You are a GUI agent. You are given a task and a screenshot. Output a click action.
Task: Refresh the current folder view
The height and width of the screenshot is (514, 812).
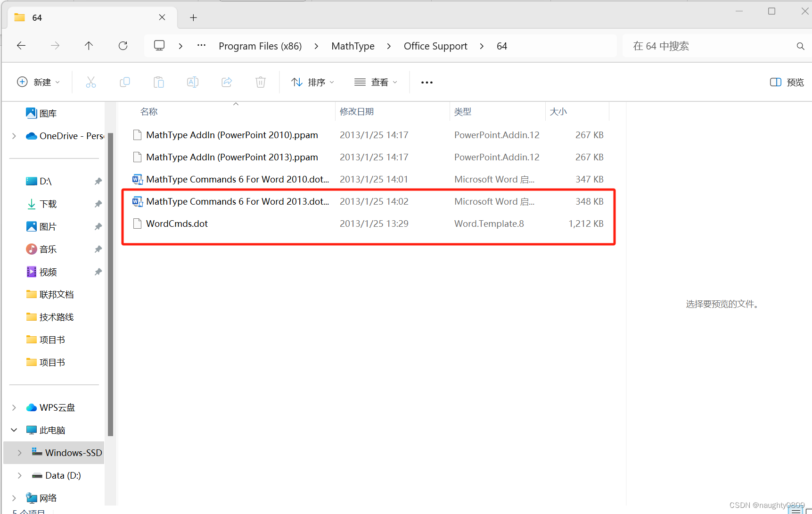pos(123,46)
